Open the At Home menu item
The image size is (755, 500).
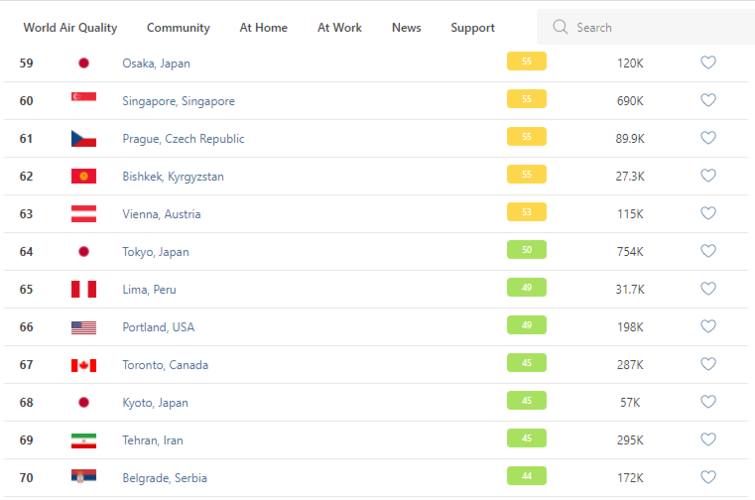[x=263, y=28]
